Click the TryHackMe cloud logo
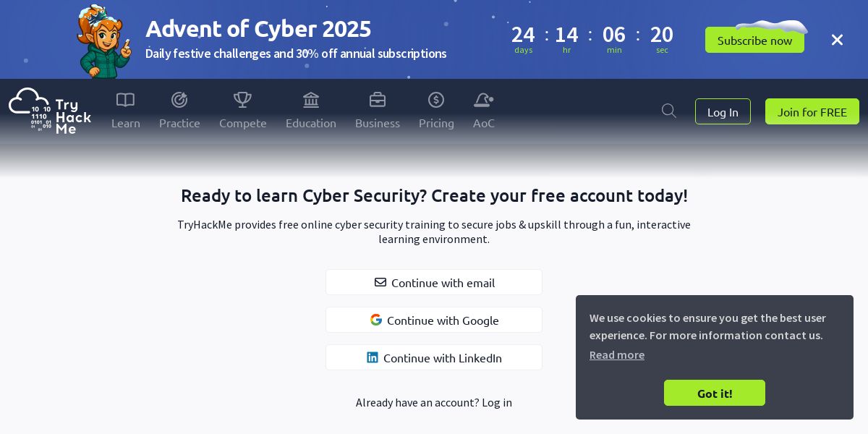The width and height of the screenshot is (868, 434). point(49,111)
